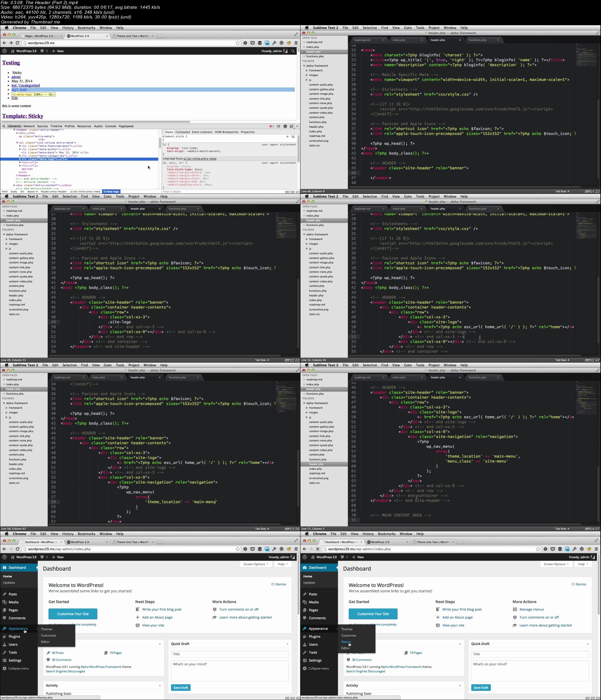Click the Tools wrench icon in the Menus dashboard sidebar
Image resolution: width=601 pixels, height=700 pixels.
305,652
